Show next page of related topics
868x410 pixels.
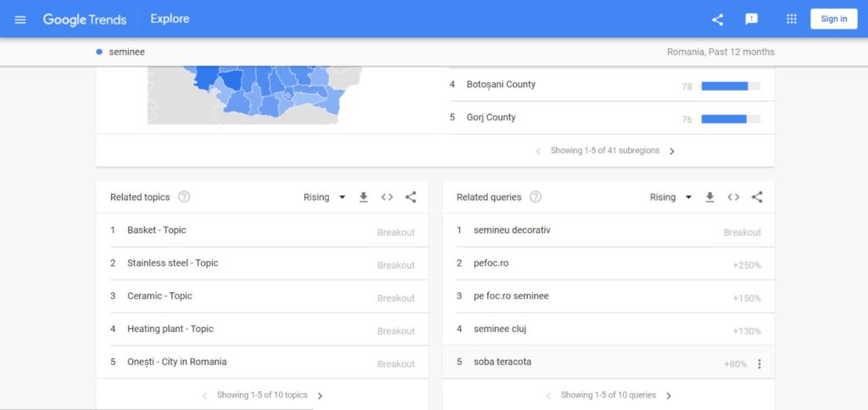pyautogui.click(x=320, y=396)
